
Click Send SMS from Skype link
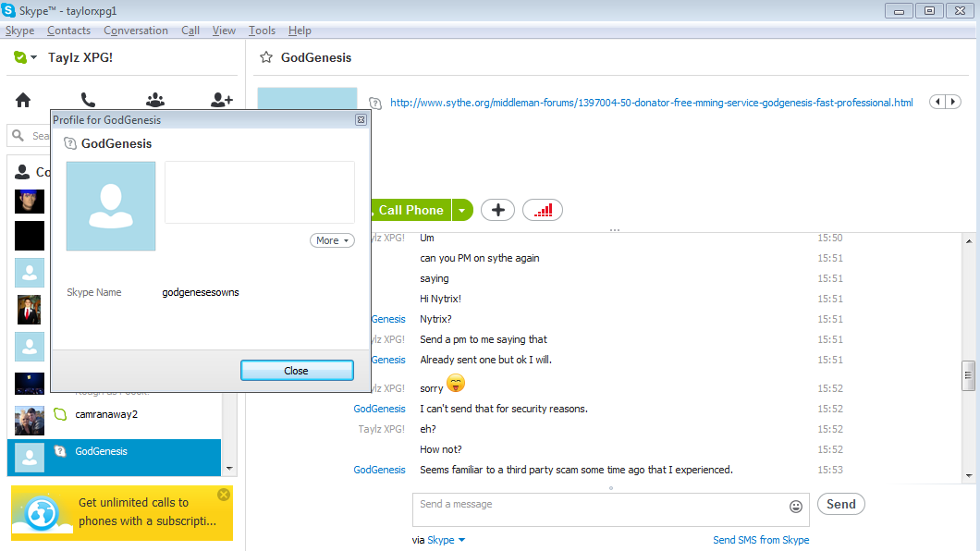click(761, 540)
